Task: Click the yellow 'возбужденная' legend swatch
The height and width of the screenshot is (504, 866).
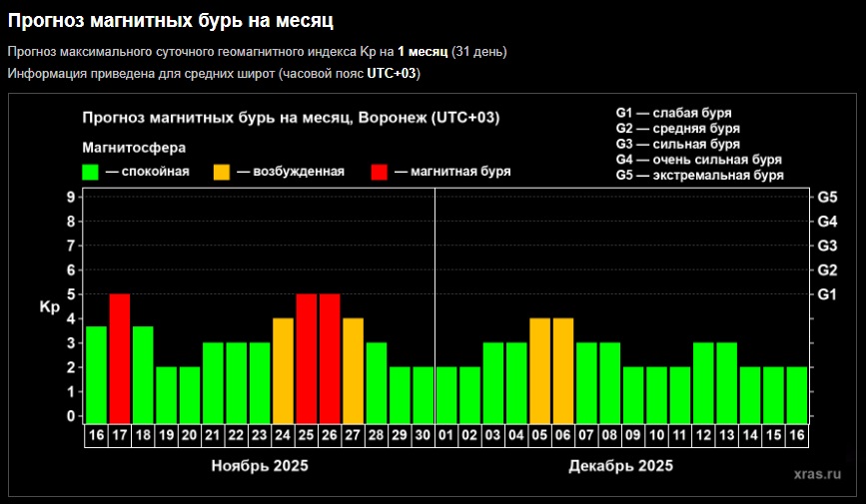Action: [222, 172]
